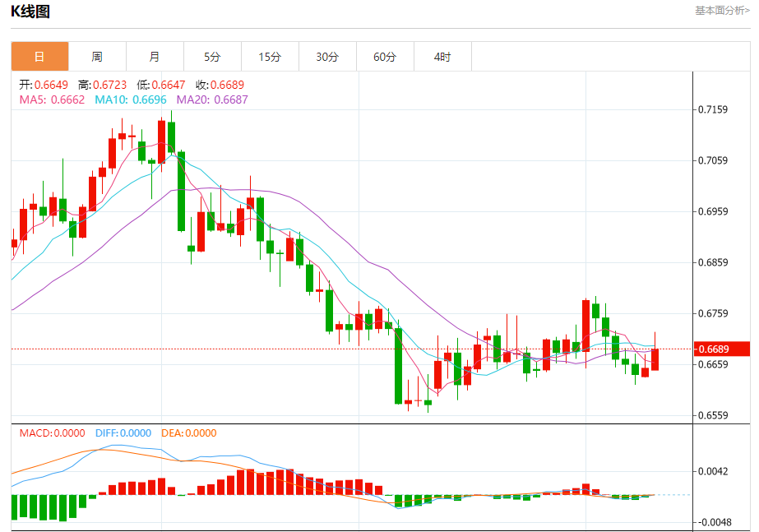Click the K线图 heading
The height and width of the screenshot is (532, 759).
pos(30,12)
